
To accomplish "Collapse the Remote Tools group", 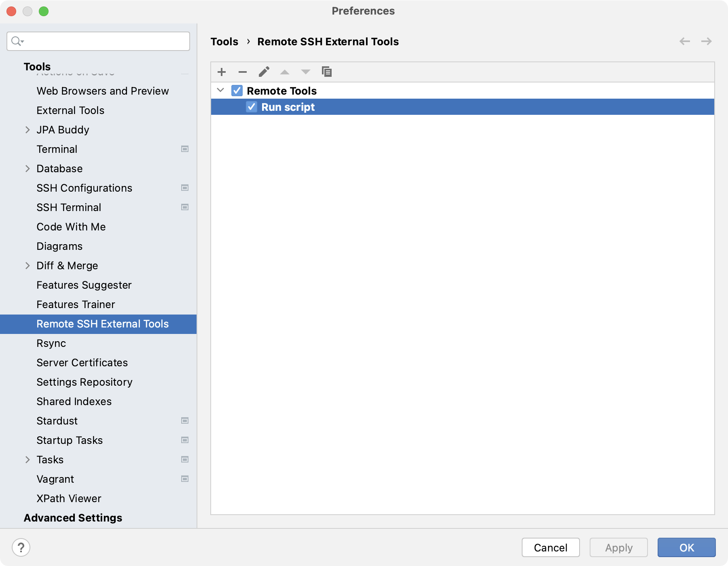I will [221, 91].
